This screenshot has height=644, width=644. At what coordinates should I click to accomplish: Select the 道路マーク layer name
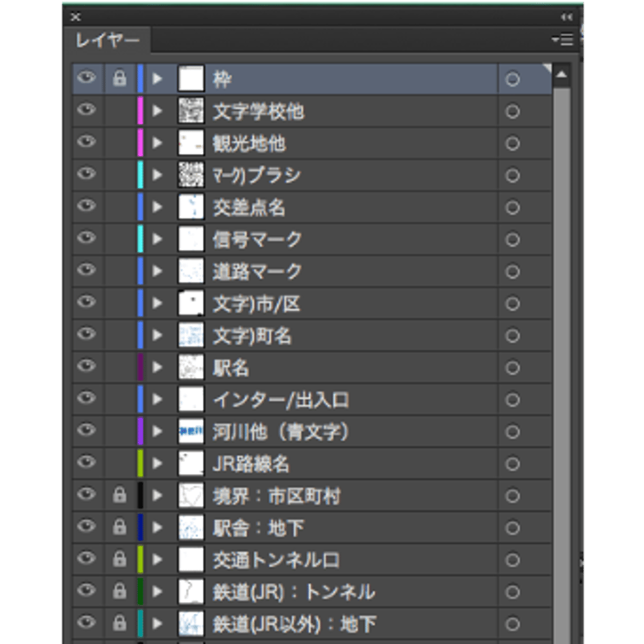pos(257,272)
